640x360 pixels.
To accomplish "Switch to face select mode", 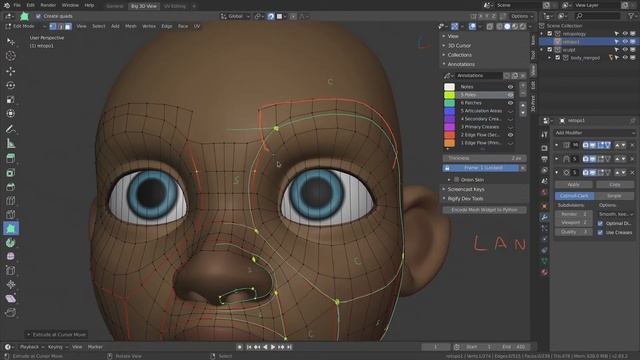I will (68, 26).
